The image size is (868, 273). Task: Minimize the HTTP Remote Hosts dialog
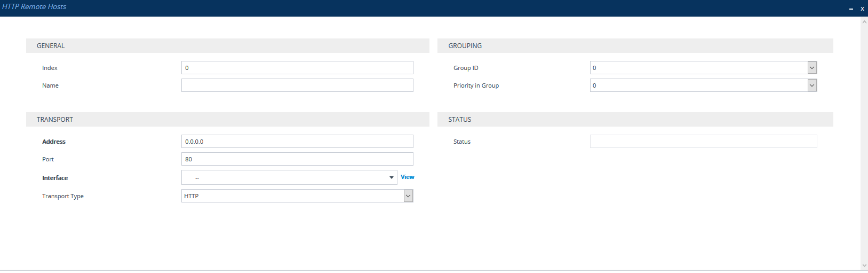pyautogui.click(x=851, y=9)
